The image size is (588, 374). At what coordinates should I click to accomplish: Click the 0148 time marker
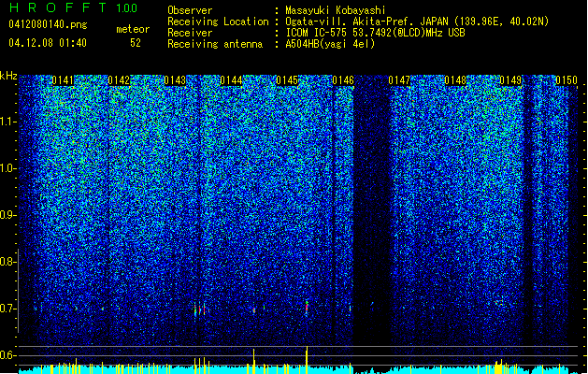[455, 80]
